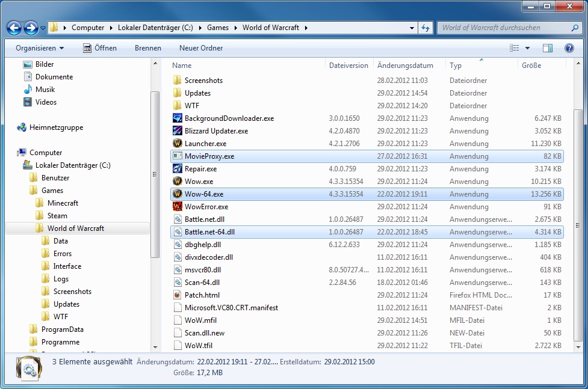Select the Blizzard Updater.exe icon
The width and height of the screenshot is (588, 389).
pyautogui.click(x=177, y=131)
